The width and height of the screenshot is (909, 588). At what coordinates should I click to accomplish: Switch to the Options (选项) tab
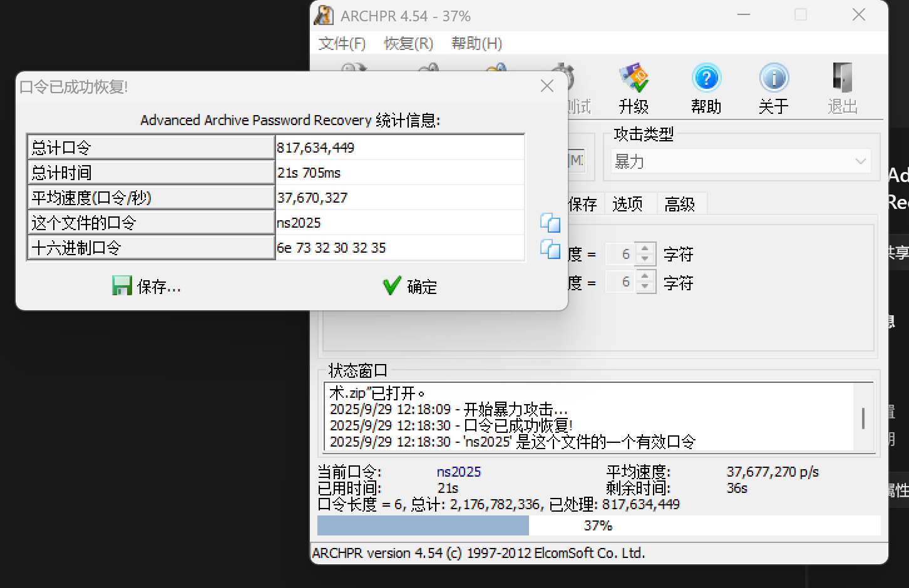[627, 204]
